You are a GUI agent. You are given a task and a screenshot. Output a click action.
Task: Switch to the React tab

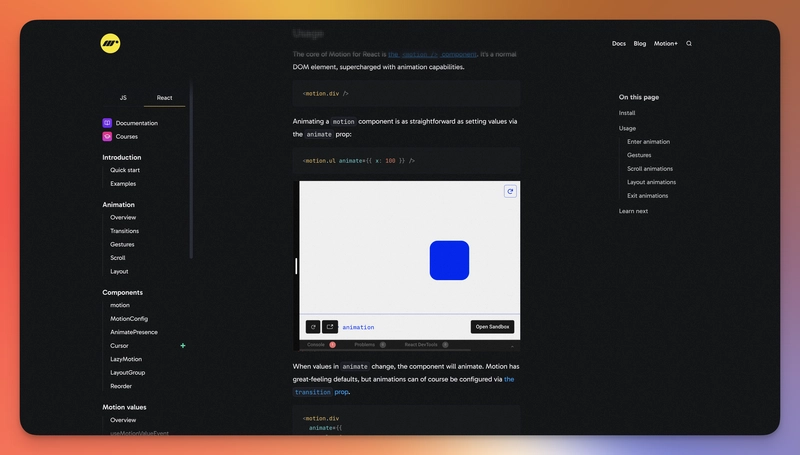164,97
